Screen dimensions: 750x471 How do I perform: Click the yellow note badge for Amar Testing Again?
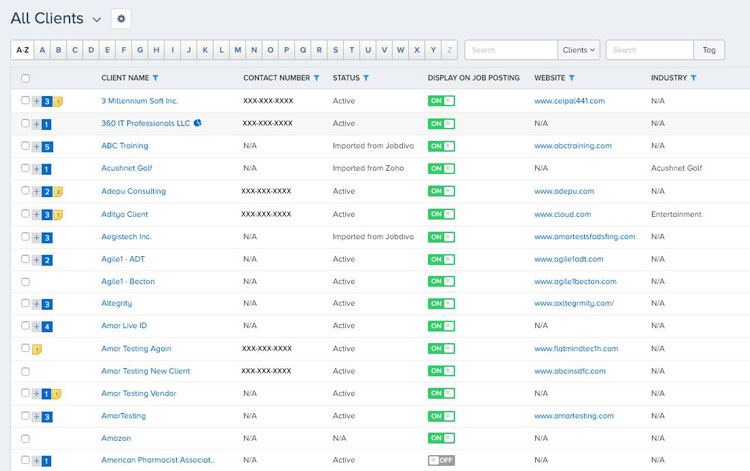tap(37, 349)
